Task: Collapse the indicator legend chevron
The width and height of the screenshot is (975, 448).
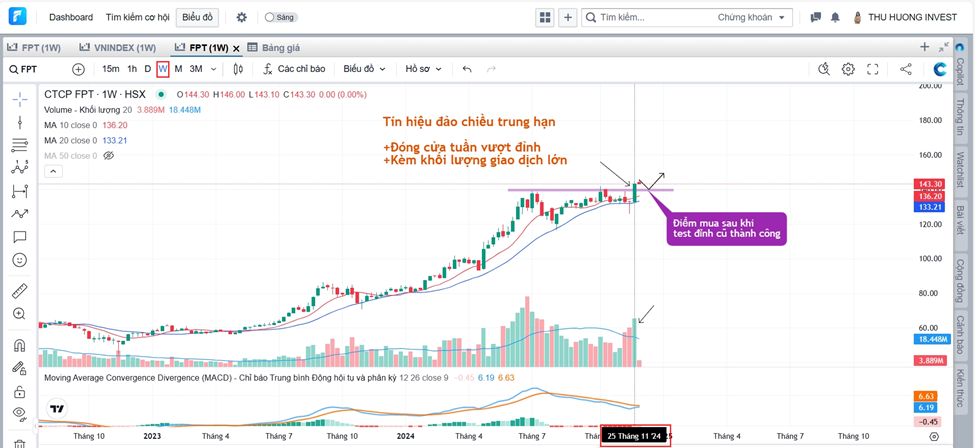Action: [x=52, y=171]
